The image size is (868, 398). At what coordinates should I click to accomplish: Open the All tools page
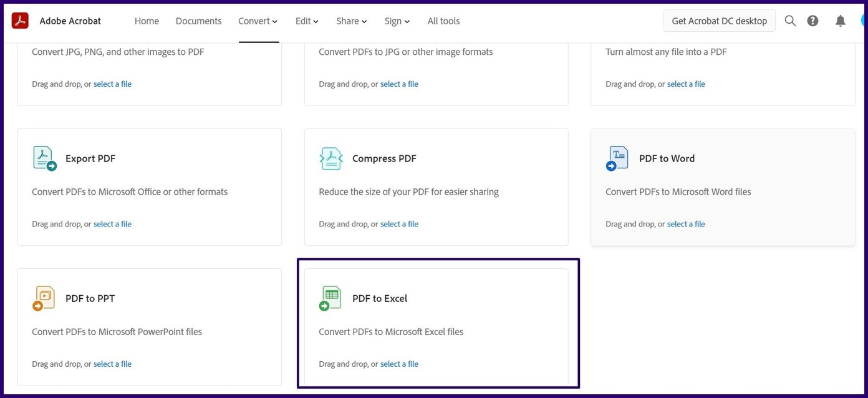point(443,21)
